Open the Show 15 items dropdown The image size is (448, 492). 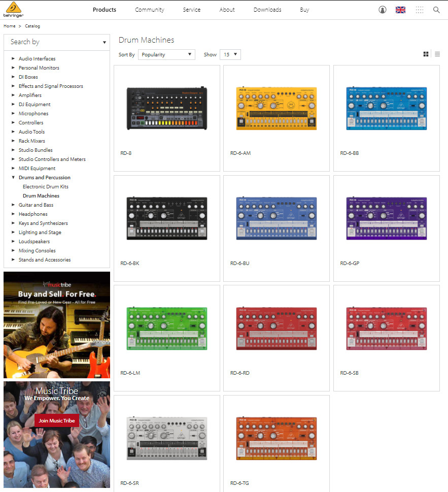pyautogui.click(x=230, y=54)
